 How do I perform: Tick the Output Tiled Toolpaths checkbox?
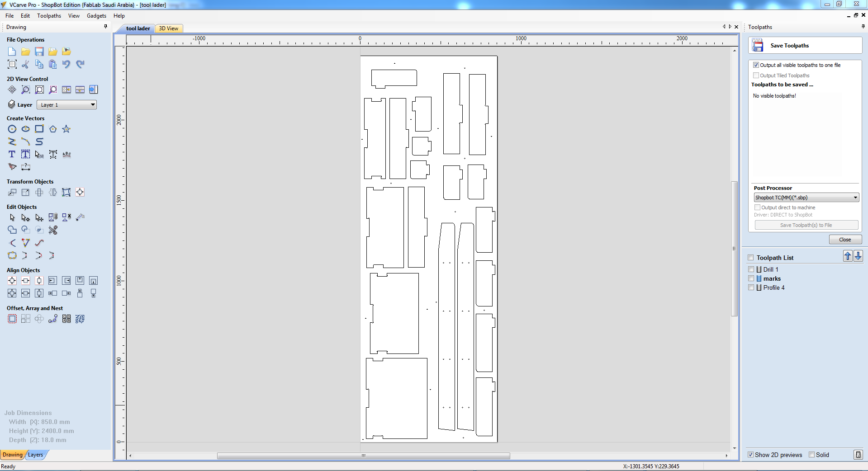click(x=756, y=75)
